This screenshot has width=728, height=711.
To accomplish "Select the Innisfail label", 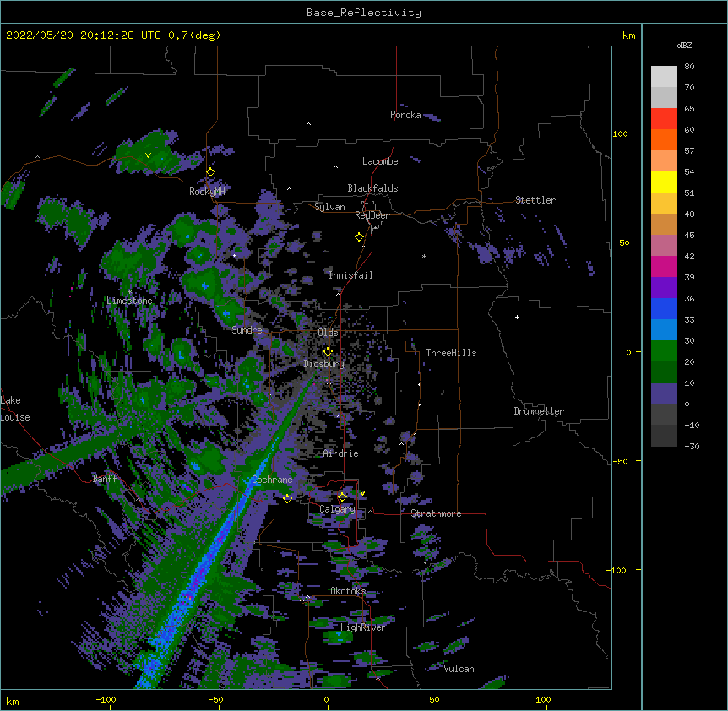I will [x=350, y=275].
